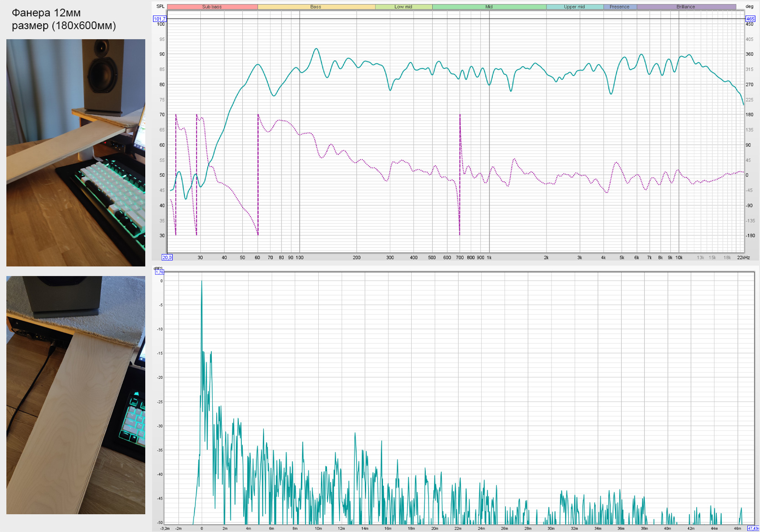Click the 22kHz frequency axis label
The image size is (760, 532).
point(744,258)
